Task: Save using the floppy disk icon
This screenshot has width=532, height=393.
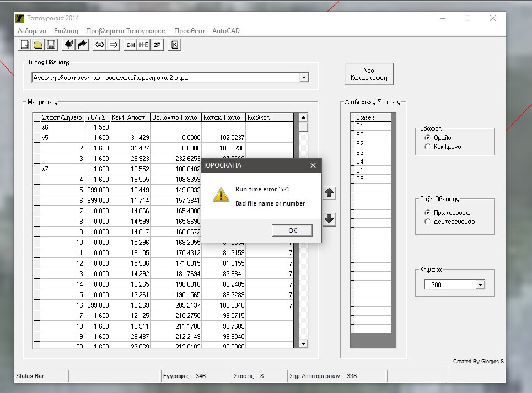Action: coord(51,45)
